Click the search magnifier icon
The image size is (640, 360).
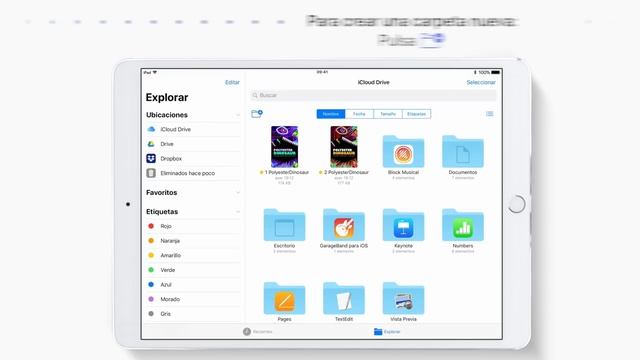pyautogui.click(x=255, y=96)
